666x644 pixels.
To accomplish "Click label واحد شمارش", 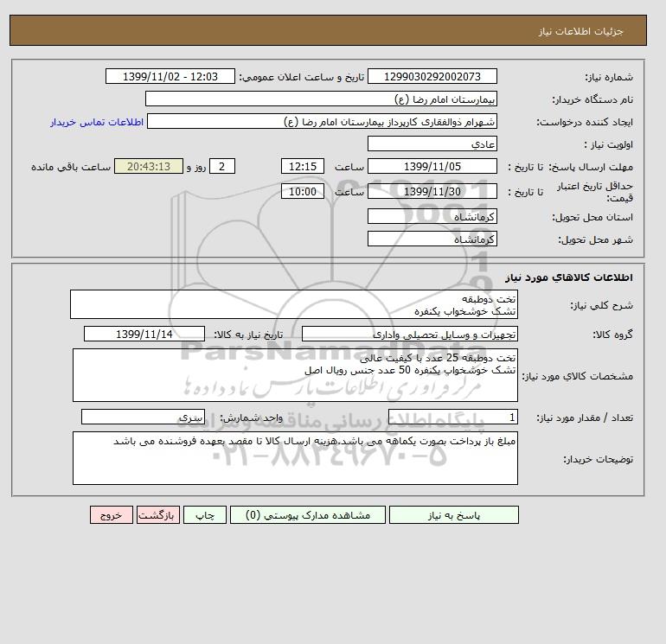I will pos(252,418).
